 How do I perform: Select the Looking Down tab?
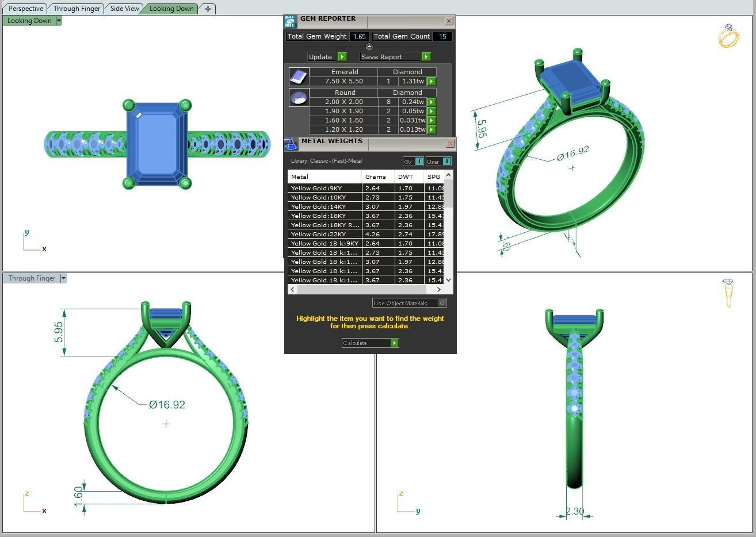pos(171,9)
